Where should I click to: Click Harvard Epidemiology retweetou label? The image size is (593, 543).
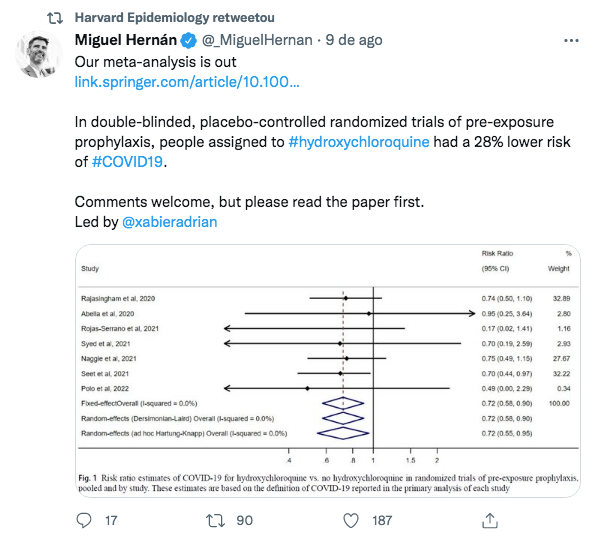click(174, 17)
